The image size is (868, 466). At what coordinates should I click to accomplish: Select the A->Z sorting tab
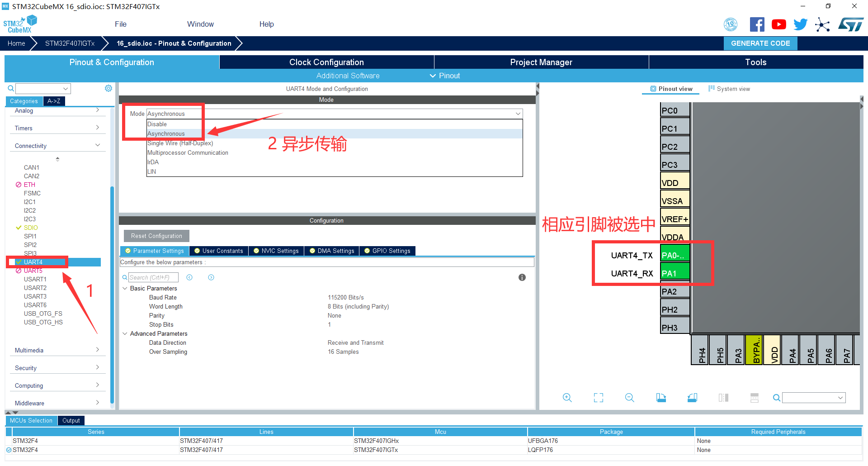coord(54,101)
